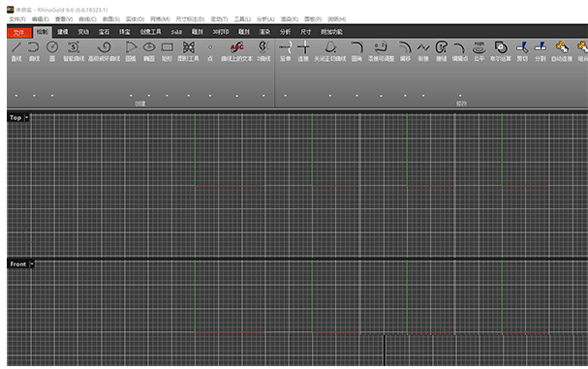Switch to the 宝石 (Gems) ribbon tab
Viewport: 588px width, 369px height.
(x=104, y=32)
